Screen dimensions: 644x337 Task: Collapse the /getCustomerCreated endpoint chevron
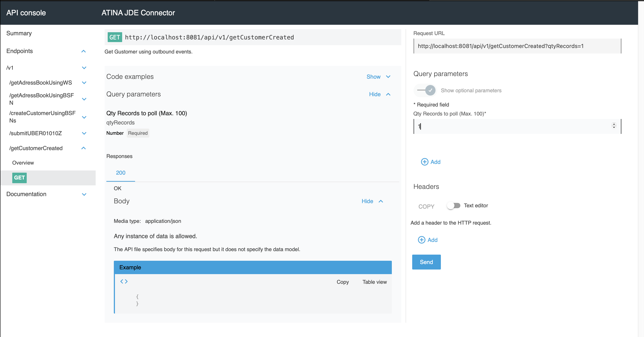(83, 148)
